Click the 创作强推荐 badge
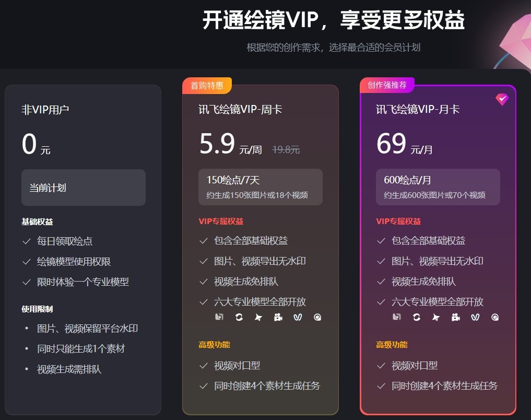 tap(387, 85)
